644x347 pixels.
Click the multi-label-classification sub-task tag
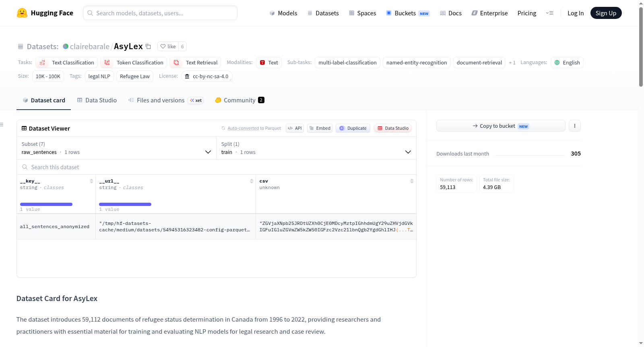[347, 62]
